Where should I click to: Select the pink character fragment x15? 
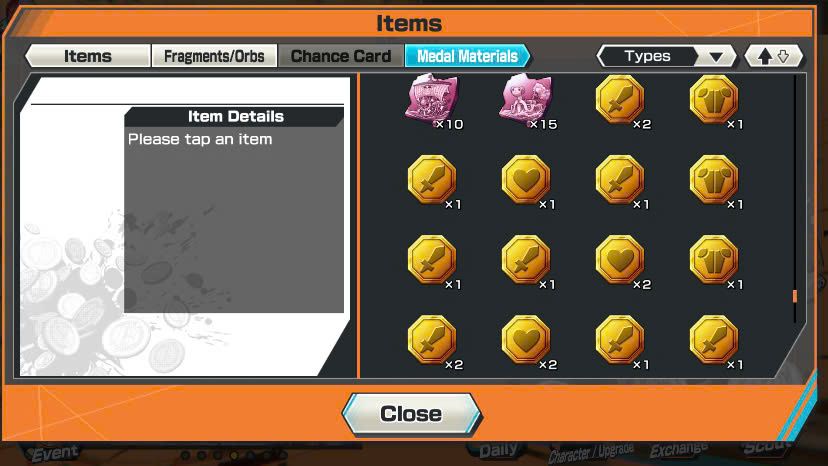point(526,98)
